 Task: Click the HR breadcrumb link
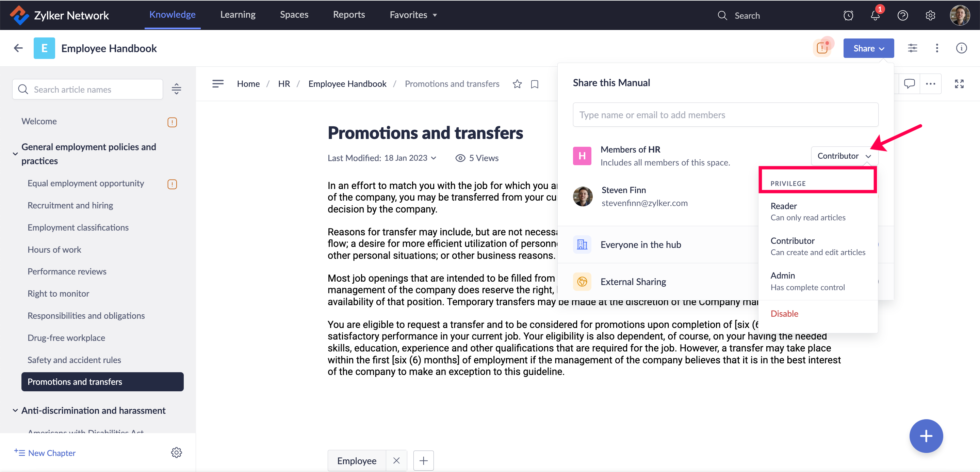(284, 84)
